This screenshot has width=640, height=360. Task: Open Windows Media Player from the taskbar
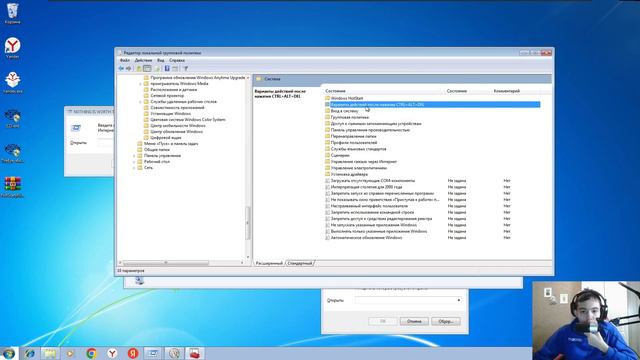coord(71,353)
